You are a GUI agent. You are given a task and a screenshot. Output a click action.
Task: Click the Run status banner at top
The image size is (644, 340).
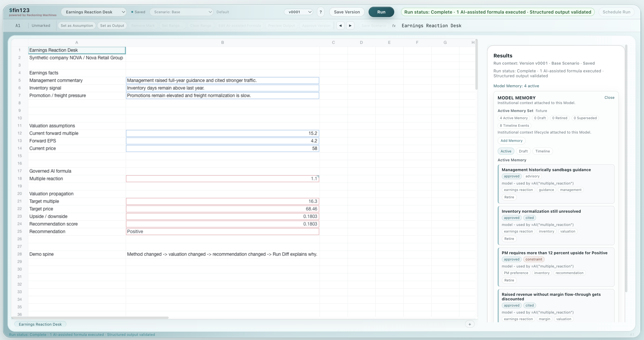coord(497,12)
